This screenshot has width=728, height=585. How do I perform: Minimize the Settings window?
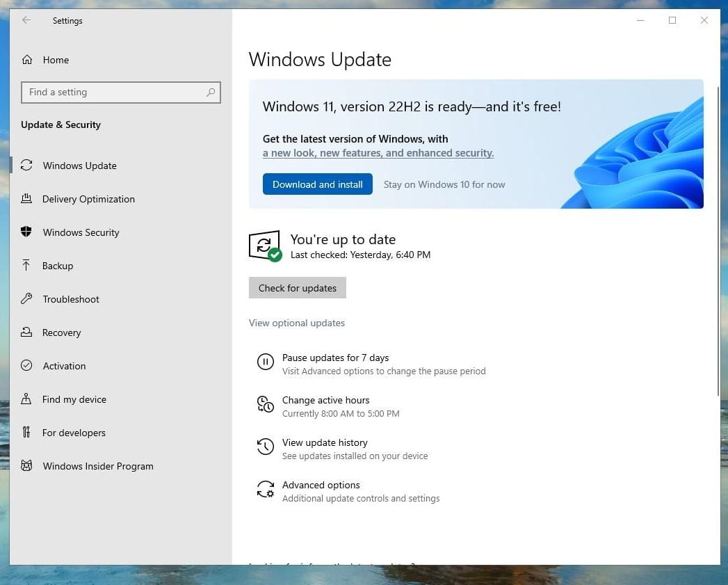[x=640, y=20]
